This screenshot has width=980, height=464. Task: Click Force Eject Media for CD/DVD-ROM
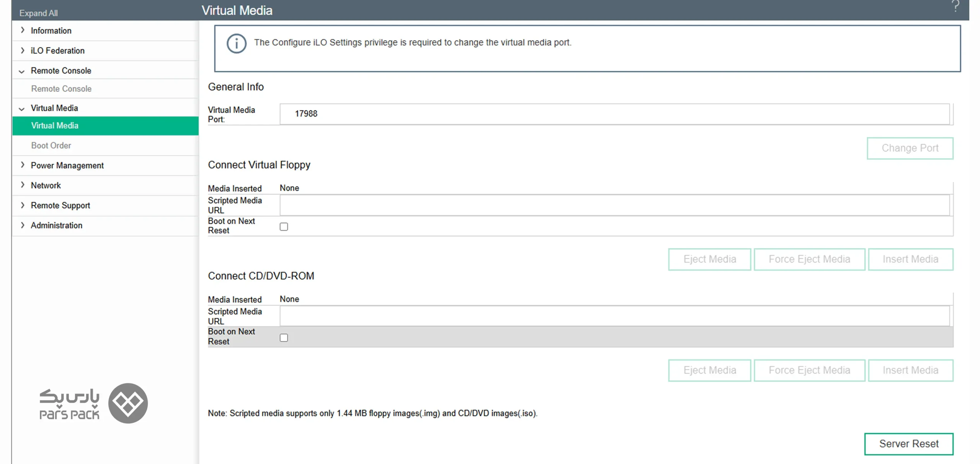click(809, 370)
